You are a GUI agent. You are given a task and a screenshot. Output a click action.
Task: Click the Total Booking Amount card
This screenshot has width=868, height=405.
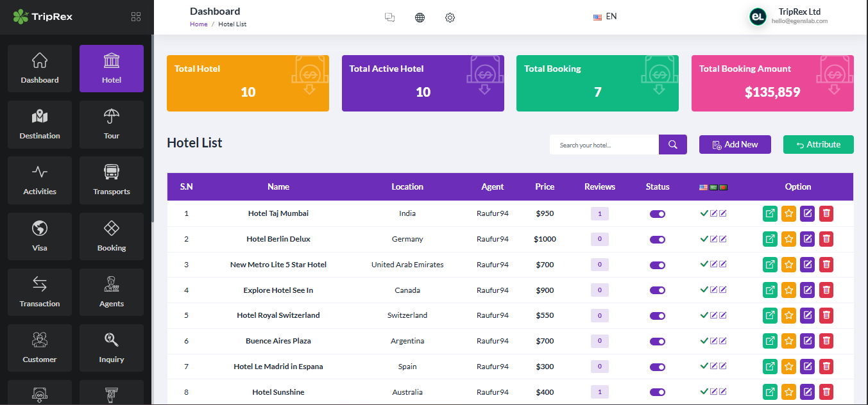point(772,83)
